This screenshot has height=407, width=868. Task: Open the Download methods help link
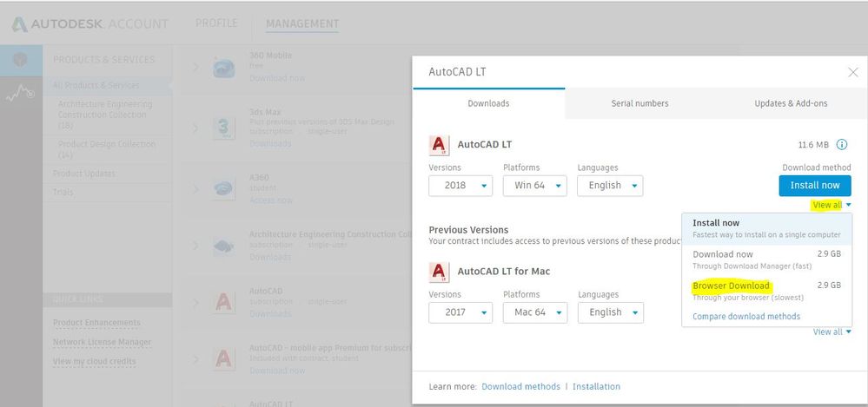(521, 386)
